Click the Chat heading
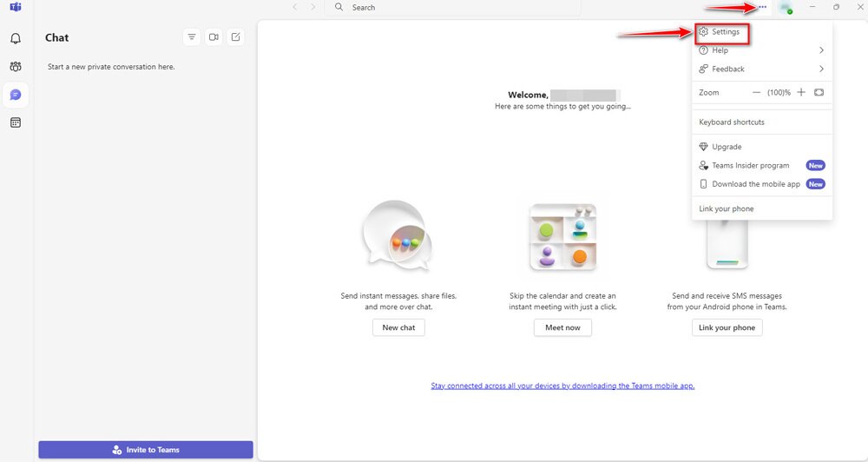 [x=57, y=37]
